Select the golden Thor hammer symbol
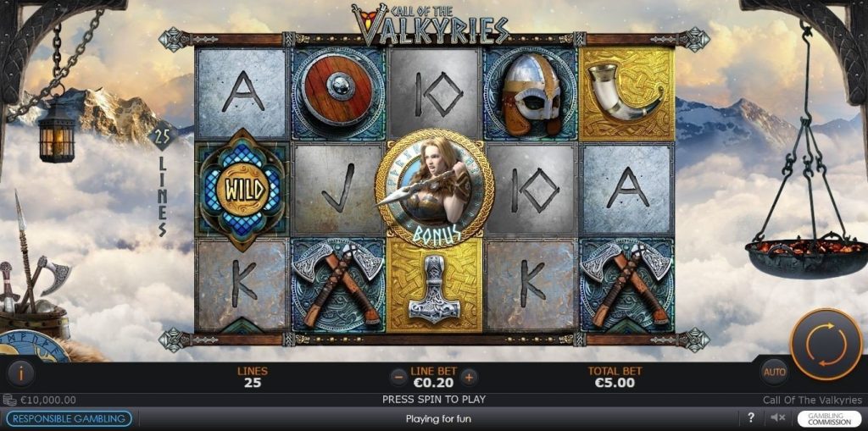 434,285
